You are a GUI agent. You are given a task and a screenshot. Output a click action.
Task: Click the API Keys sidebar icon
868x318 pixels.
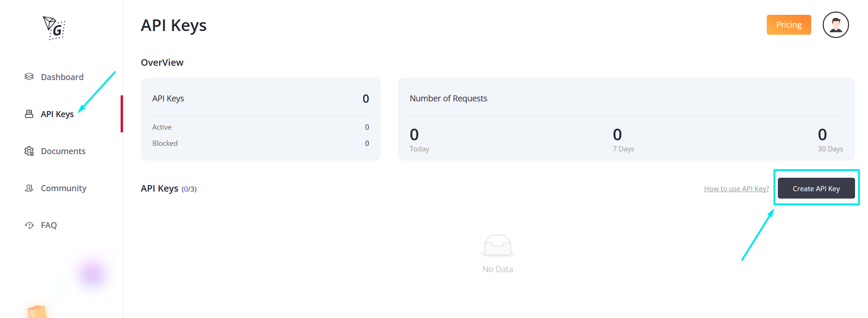point(29,114)
